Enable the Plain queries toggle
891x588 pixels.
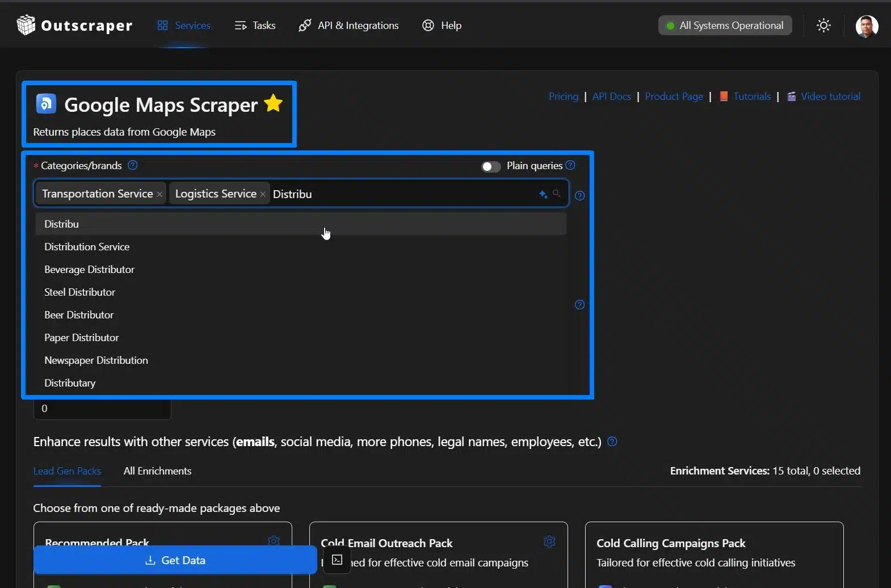pyautogui.click(x=491, y=166)
